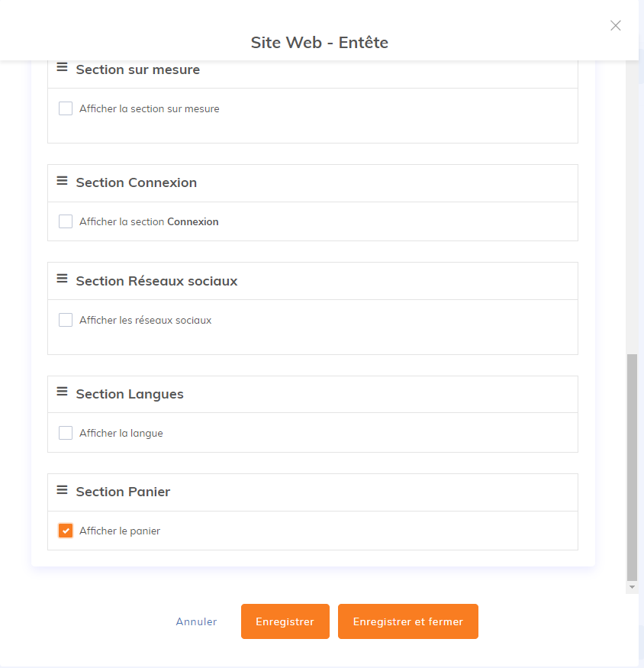The image size is (644, 668).
Task: Select the Section Panier heading
Action: coord(123,492)
